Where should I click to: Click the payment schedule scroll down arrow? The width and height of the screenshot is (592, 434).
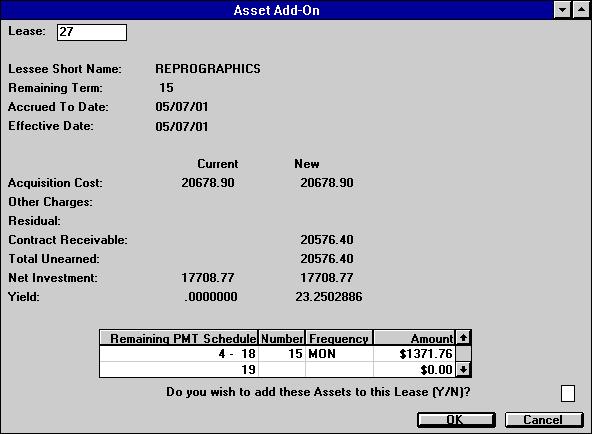463,369
